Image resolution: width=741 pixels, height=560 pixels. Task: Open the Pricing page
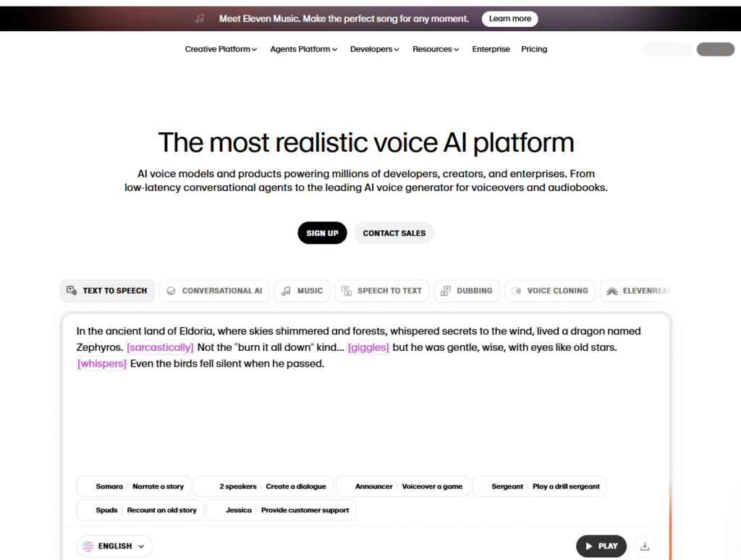534,49
